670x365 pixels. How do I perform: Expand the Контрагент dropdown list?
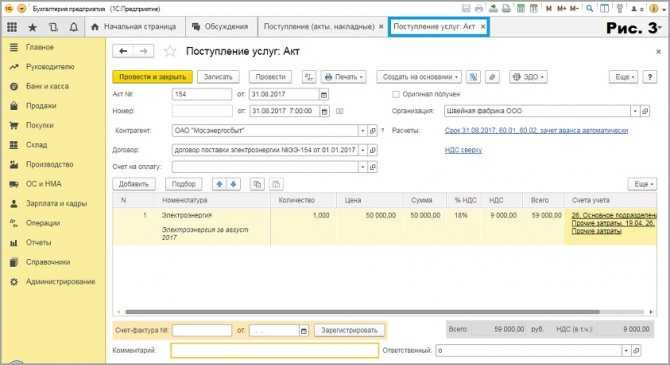coord(363,131)
